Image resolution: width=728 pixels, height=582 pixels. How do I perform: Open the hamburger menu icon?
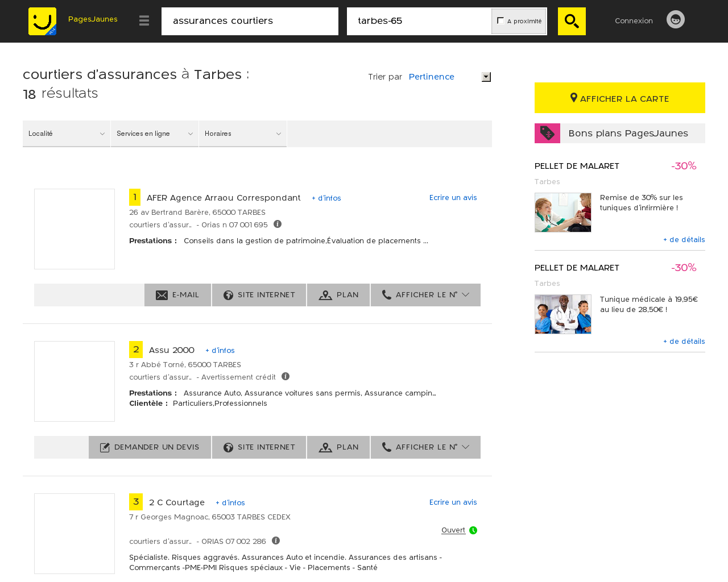(x=144, y=20)
